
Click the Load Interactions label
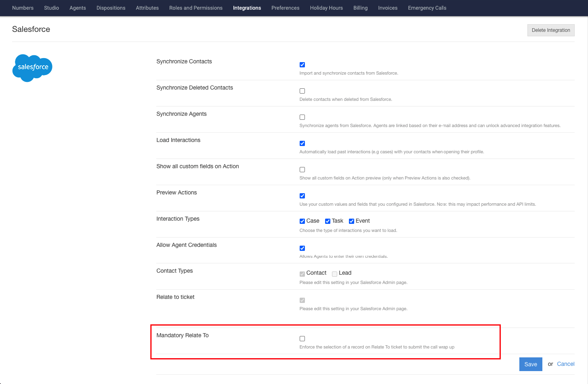click(178, 140)
